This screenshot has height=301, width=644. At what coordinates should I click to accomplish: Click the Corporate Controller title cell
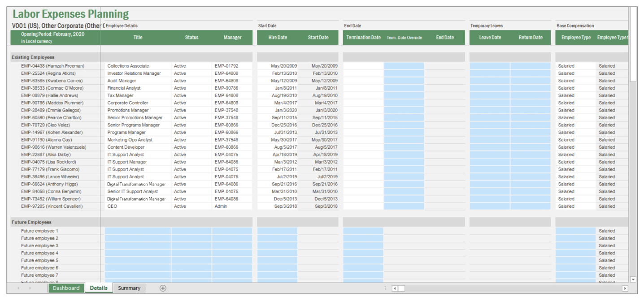pos(138,103)
